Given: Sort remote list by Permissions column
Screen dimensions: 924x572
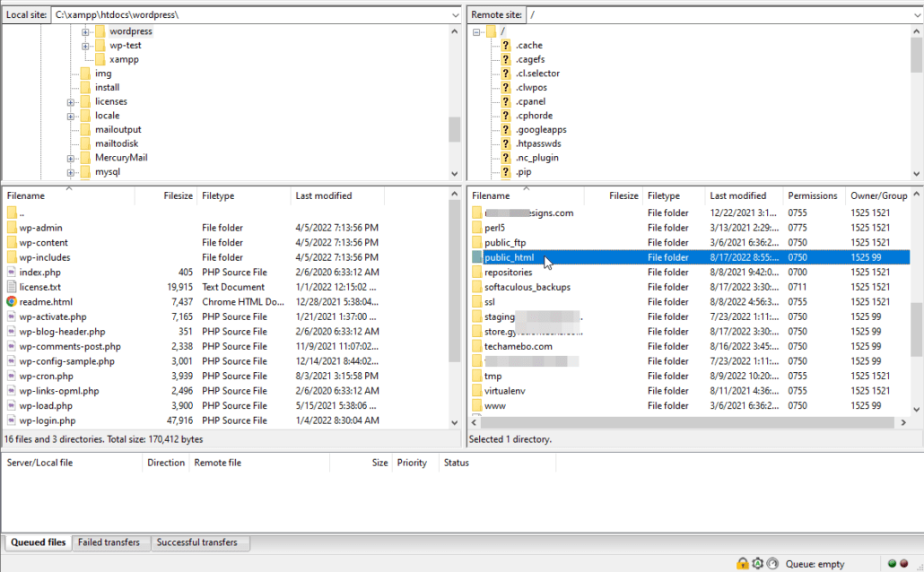Looking at the screenshot, I should coord(813,195).
